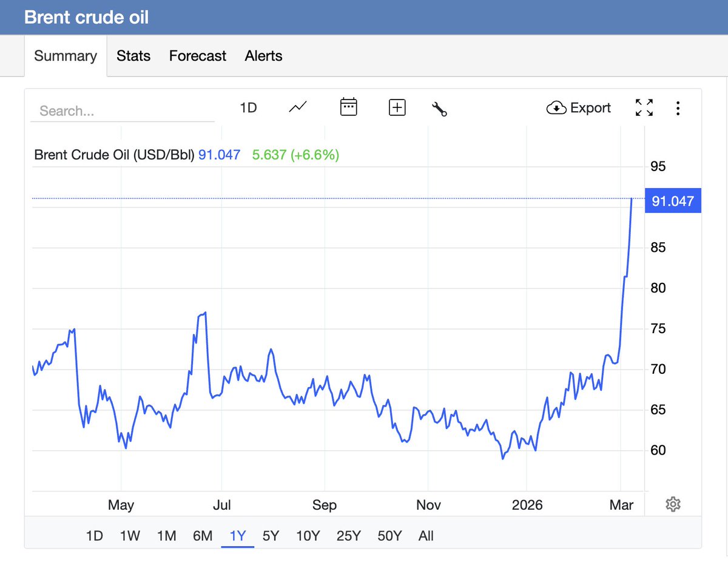Click the 85 y-axis label

(x=658, y=248)
